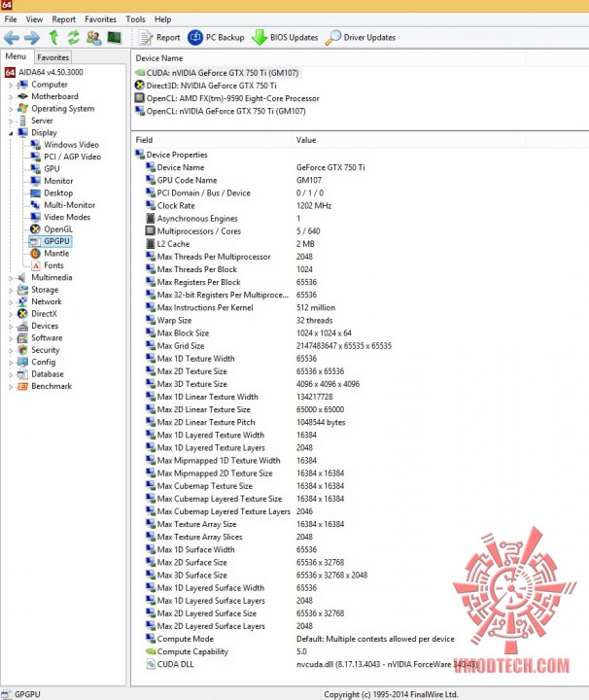This screenshot has height=700, width=589.
Task: Select CUDA: nVIDIA GeForce GTX 750 Ti device
Action: coord(218,72)
